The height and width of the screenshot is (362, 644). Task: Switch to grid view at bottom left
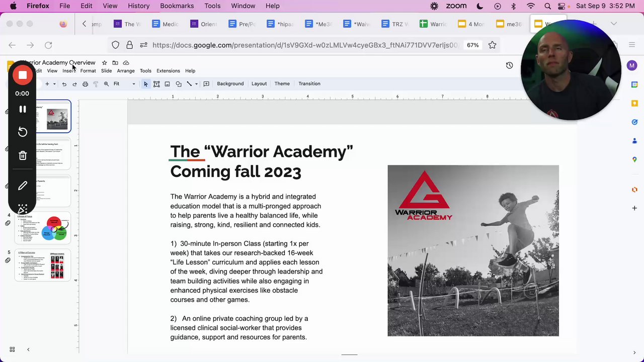pos(12,349)
